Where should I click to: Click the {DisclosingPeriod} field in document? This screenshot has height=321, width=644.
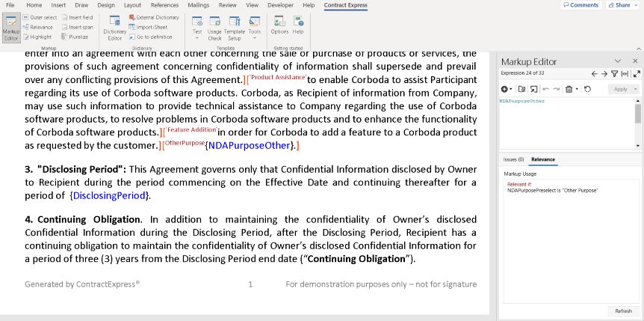[x=109, y=196]
